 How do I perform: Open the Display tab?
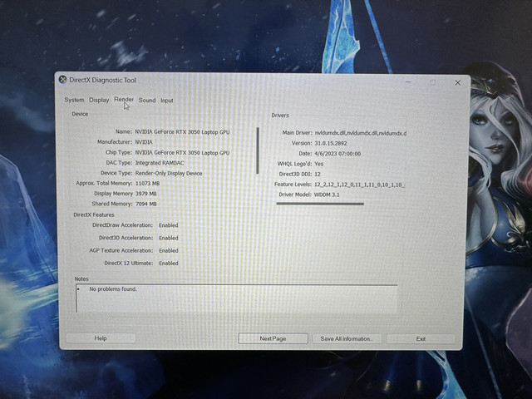pos(99,100)
